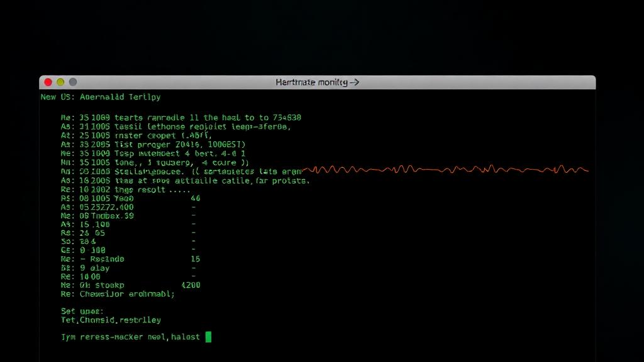Select the "Chemsijor arohrmabl;" output line
Image resolution: width=644 pixels, height=362 pixels.
pyautogui.click(x=118, y=293)
